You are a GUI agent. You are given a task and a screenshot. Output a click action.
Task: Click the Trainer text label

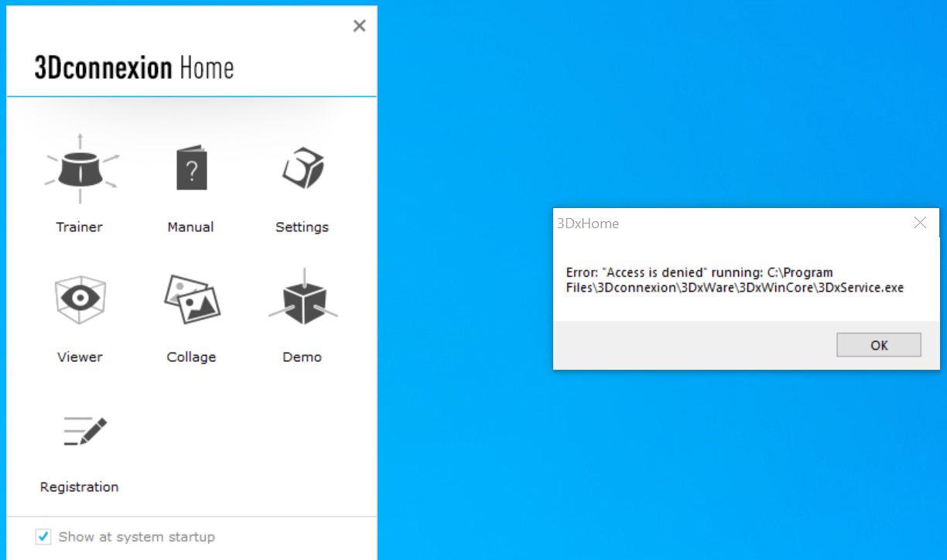click(x=79, y=227)
